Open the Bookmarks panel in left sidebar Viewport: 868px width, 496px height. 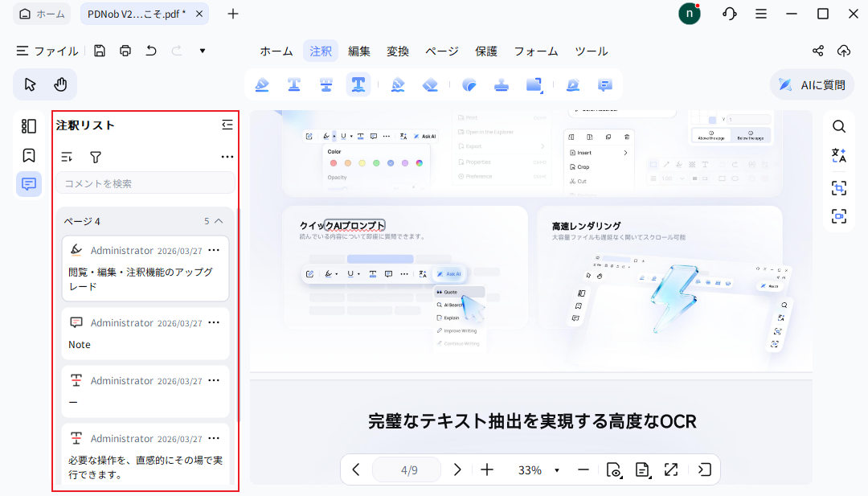pyautogui.click(x=28, y=155)
